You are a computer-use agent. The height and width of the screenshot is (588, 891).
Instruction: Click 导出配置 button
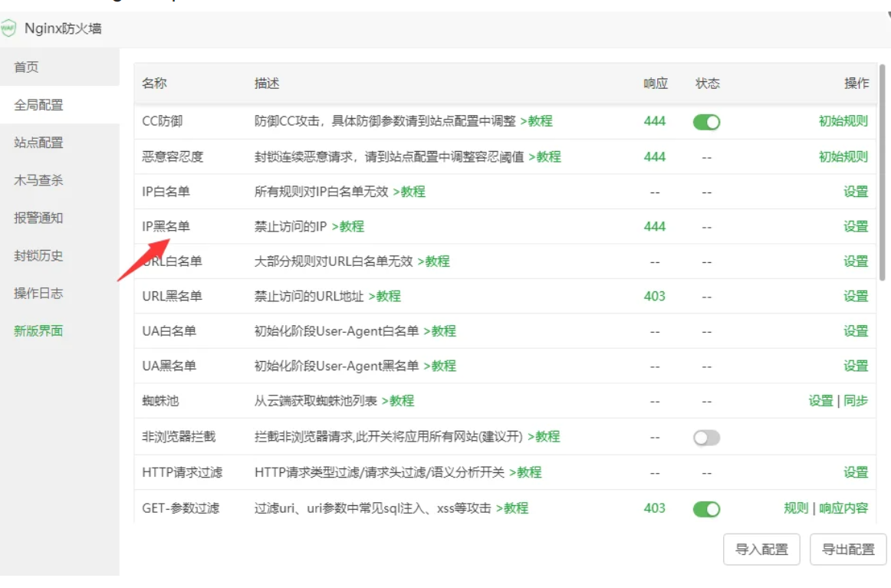point(848,549)
